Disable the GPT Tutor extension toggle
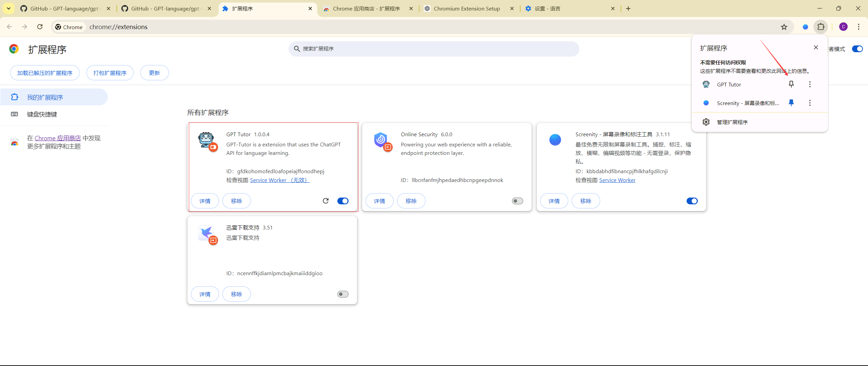 343,201
